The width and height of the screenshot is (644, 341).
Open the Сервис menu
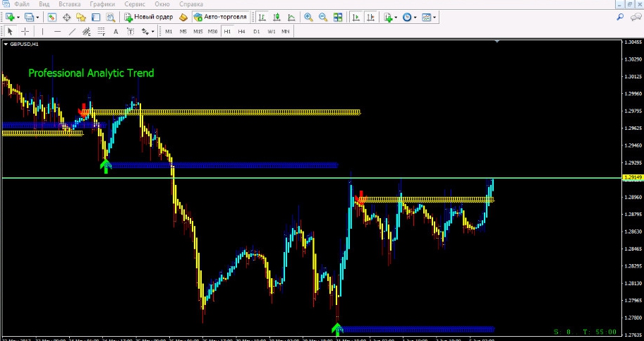pos(134,4)
